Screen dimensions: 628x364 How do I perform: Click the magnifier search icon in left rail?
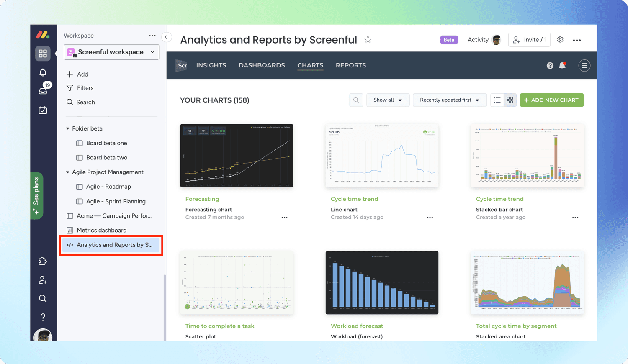[43, 298]
